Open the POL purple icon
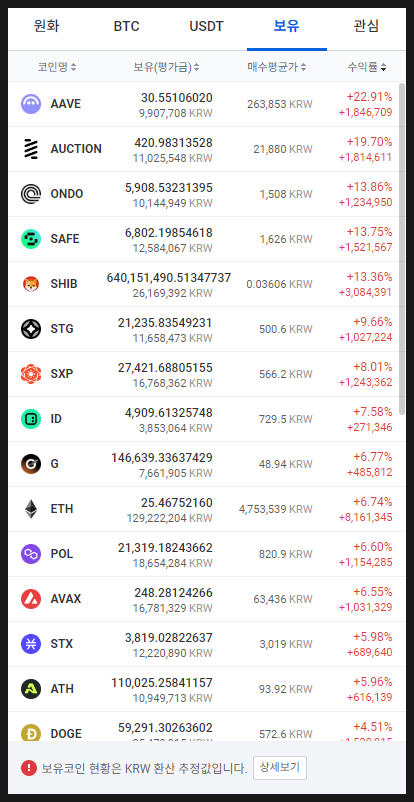Image resolution: width=414 pixels, height=802 pixels. [x=31, y=554]
